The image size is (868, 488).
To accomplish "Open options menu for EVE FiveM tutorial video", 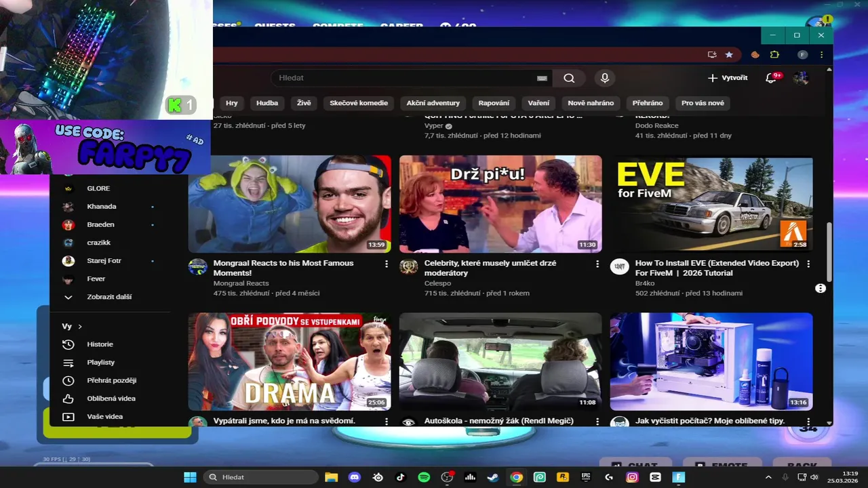I will pyautogui.click(x=808, y=264).
